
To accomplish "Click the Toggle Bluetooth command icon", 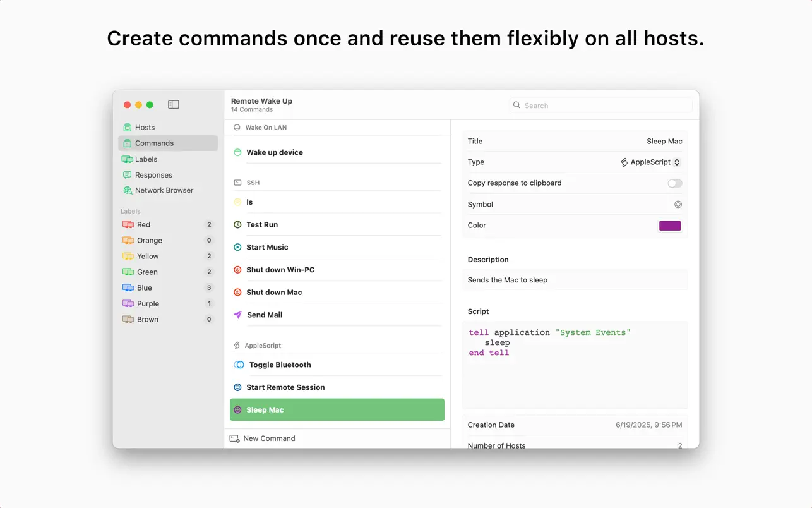I will click(x=239, y=365).
